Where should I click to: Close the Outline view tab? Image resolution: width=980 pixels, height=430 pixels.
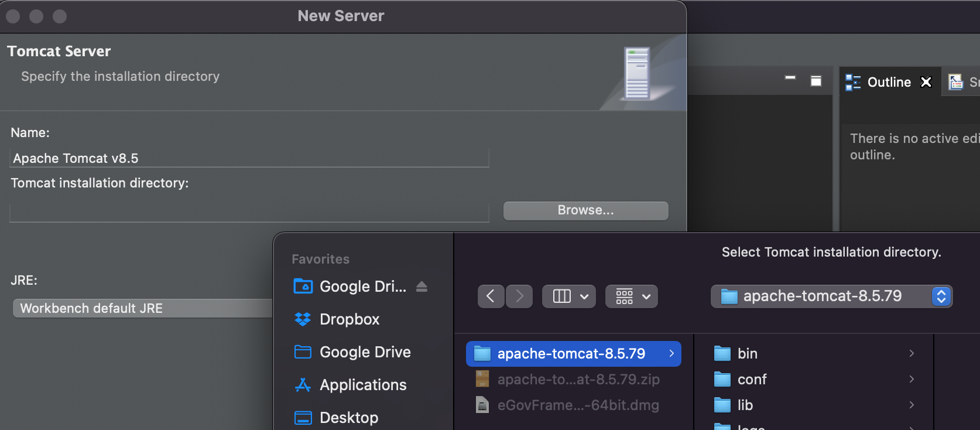(x=926, y=82)
